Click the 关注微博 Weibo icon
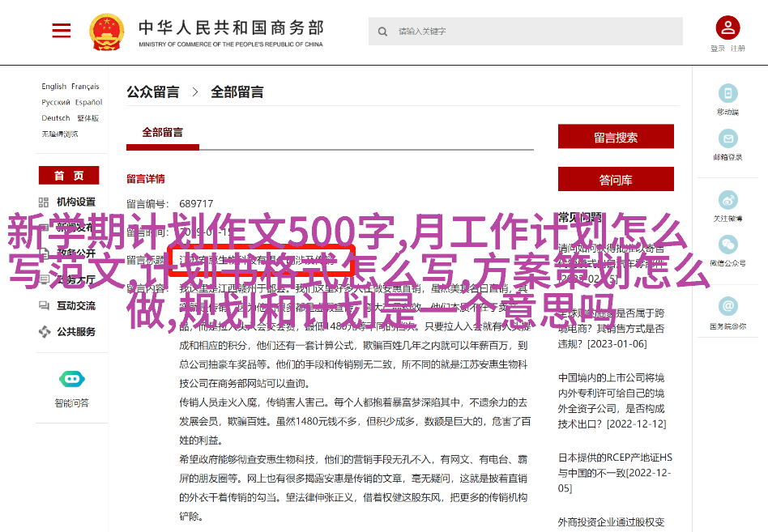This screenshot has height=532, width=768. (727, 200)
